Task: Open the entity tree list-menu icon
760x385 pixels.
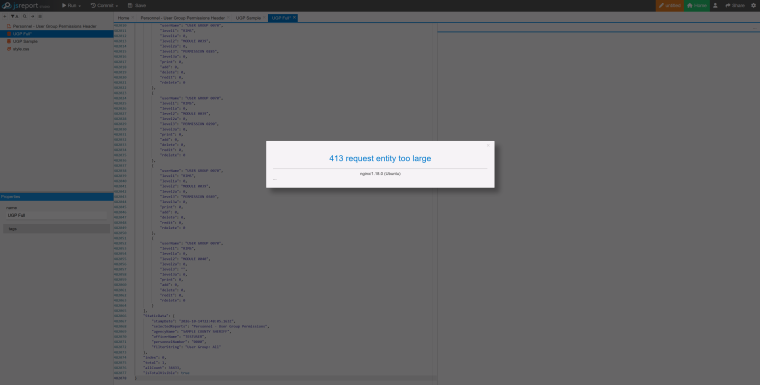Action: point(40,16)
